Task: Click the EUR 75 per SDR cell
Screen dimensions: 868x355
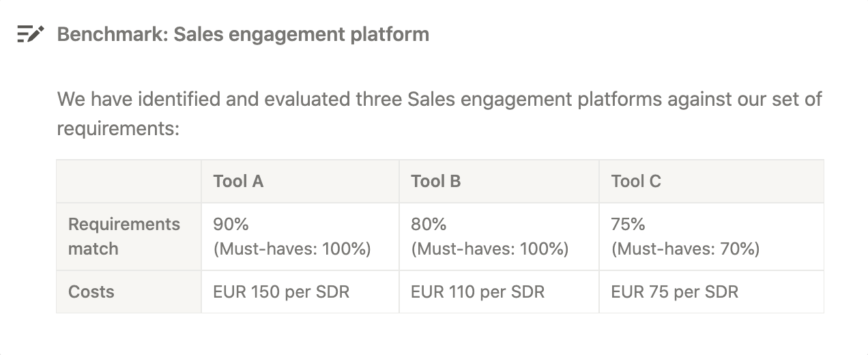Action: (674, 292)
